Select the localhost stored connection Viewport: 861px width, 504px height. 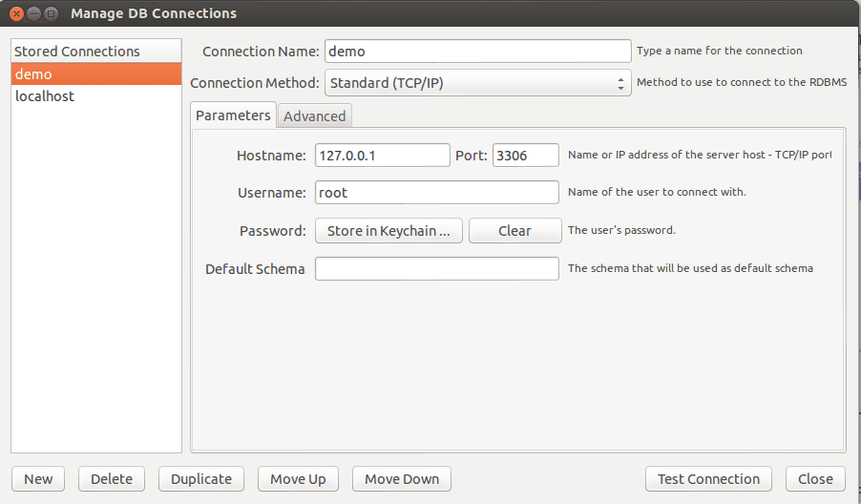pyautogui.click(x=96, y=96)
